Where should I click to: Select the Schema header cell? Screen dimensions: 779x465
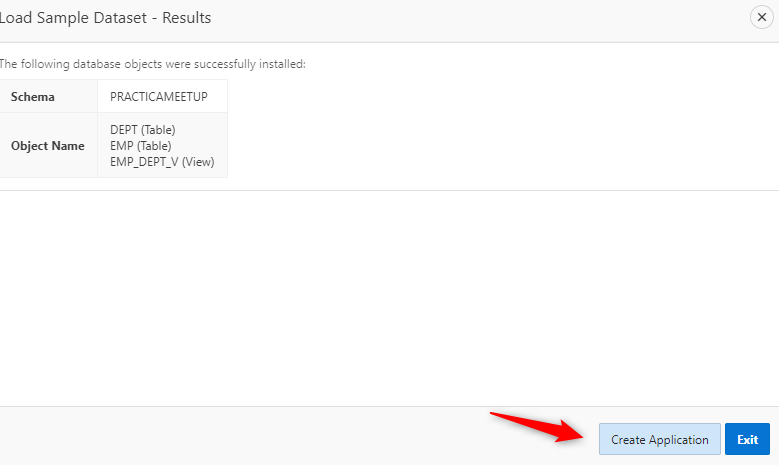(48, 97)
